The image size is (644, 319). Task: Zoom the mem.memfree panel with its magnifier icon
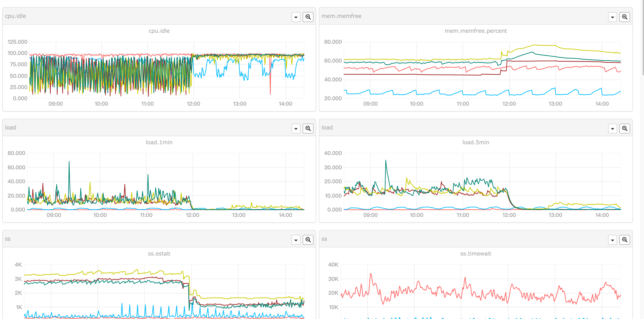(624, 17)
